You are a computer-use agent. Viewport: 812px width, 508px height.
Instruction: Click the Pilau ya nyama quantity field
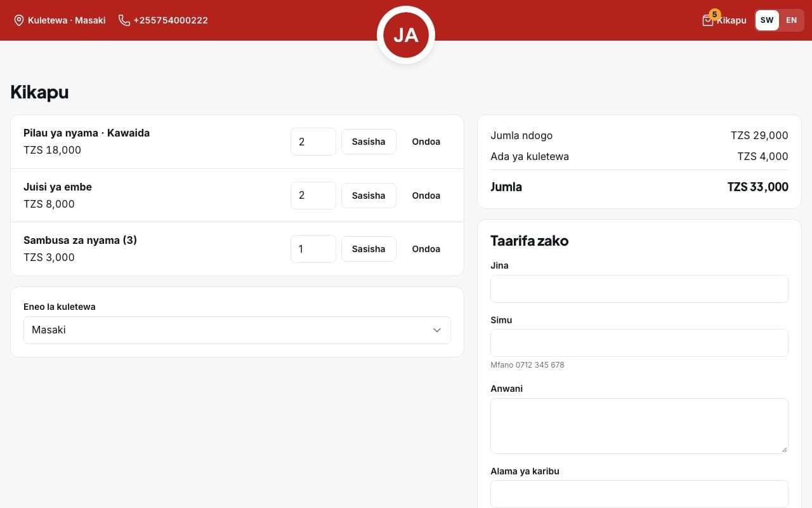313,142
